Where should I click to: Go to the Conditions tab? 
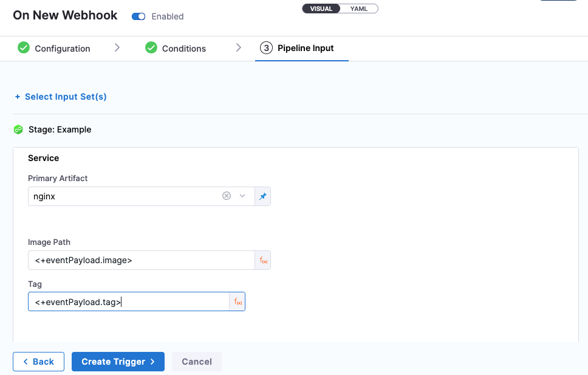(x=183, y=49)
